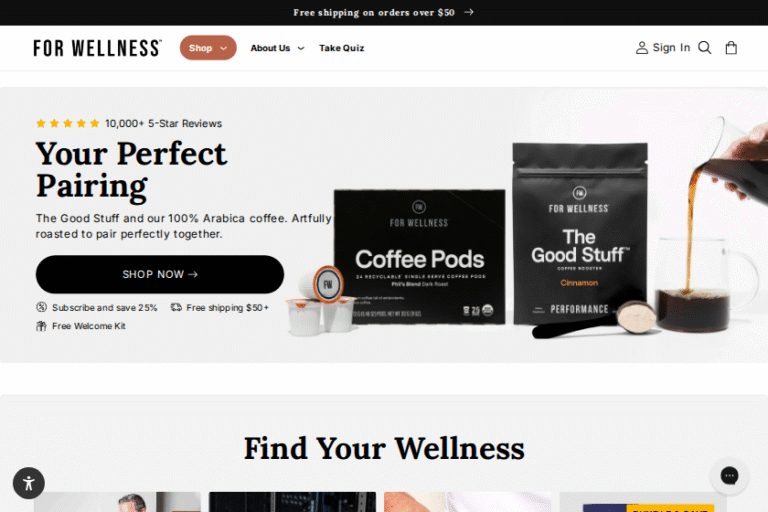This screenshot has width=768, height=512.
Task: Click the SHOP NOW button
Action: 160,274
